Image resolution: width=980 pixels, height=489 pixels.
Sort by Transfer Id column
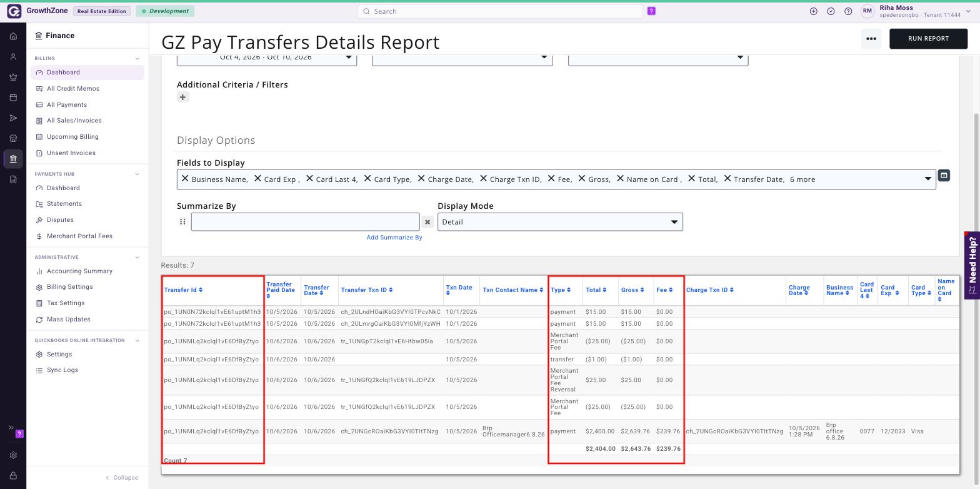coord(183,290)
